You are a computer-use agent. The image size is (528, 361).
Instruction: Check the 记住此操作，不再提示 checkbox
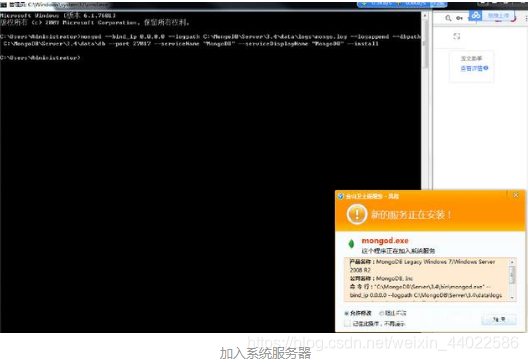(347, 323)
